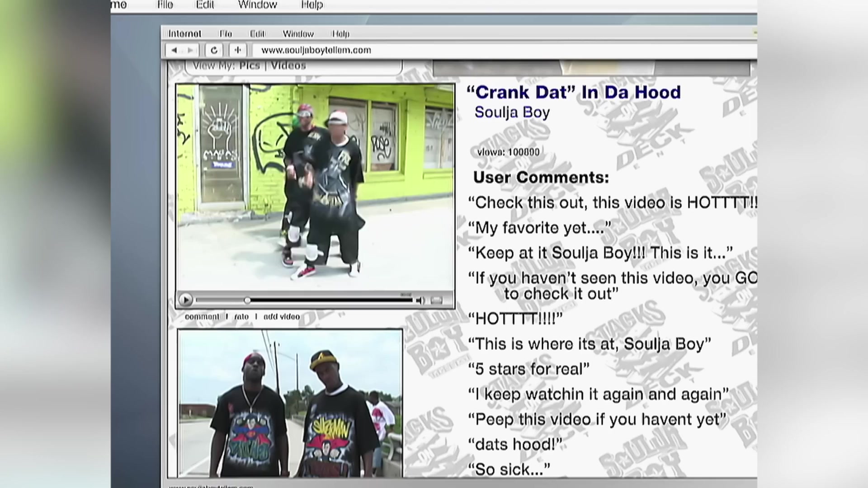Toggle fullscreen on the video player
The image size is (868, 488).
(437, 300)
